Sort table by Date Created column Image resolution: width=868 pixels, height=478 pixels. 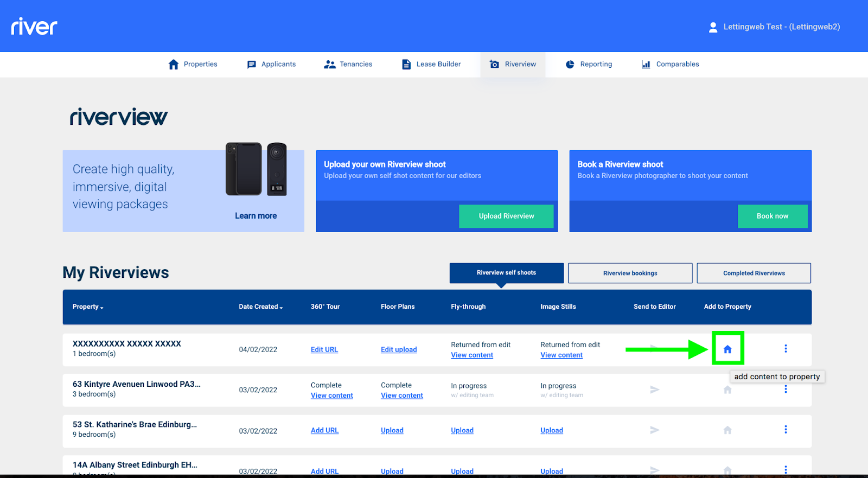click(260, 307)
